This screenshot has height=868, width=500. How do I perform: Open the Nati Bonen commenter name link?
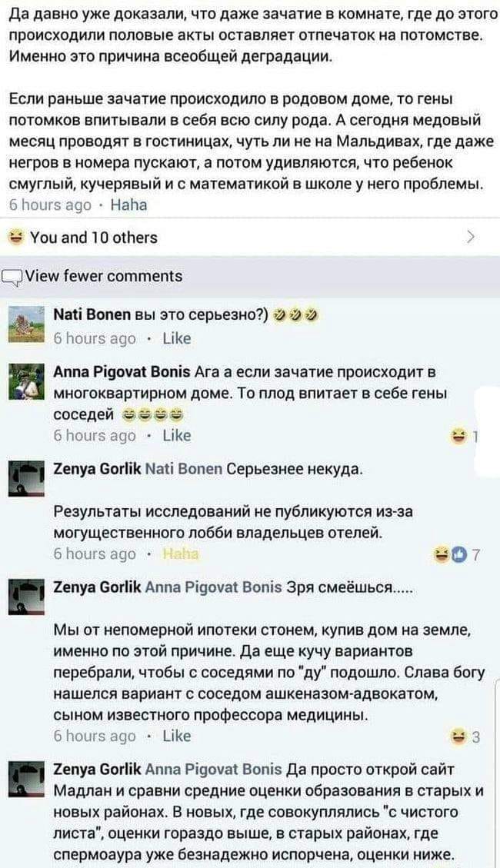[92, 315]
